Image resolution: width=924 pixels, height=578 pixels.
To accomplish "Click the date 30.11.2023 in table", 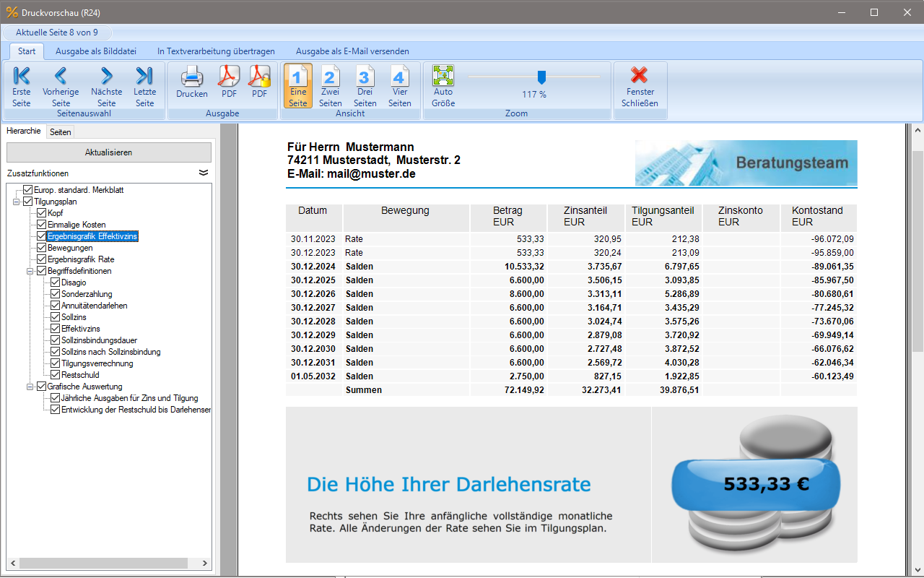I will point(313,239).
